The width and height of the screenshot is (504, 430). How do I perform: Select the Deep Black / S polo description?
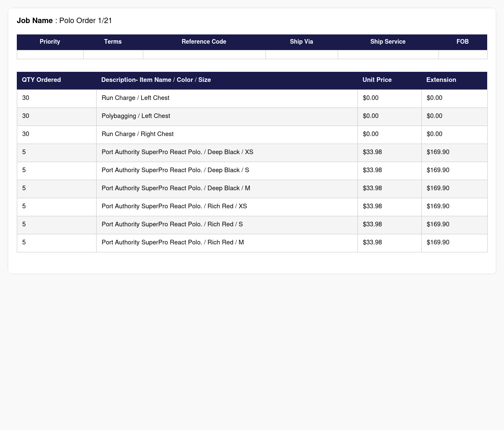[175, 170]
